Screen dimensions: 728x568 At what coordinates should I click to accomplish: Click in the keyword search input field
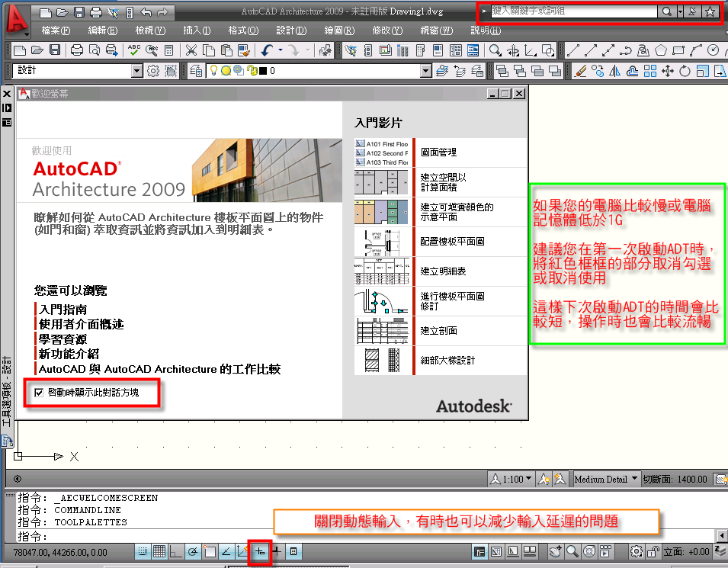[x=574, y=11]
